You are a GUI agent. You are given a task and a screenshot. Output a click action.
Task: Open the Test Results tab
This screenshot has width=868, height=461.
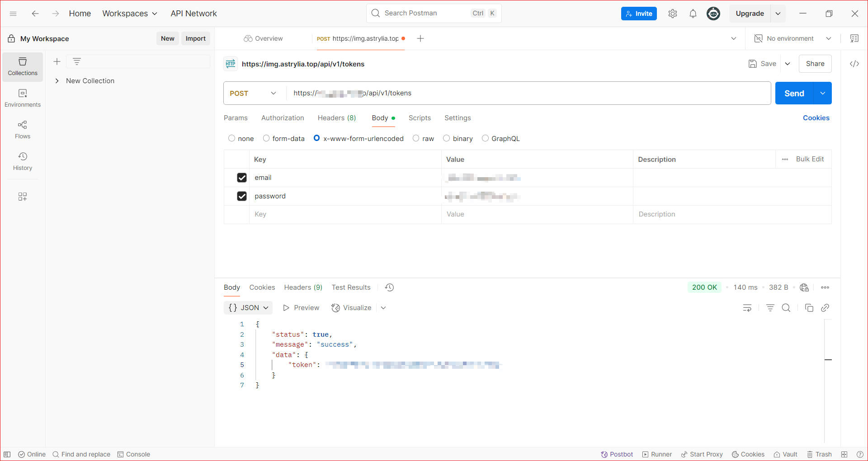pos(351,287)
